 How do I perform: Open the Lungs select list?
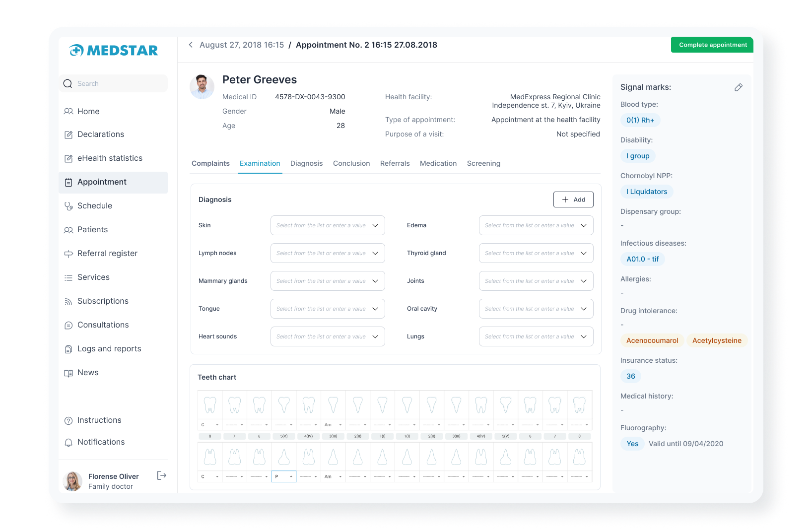pyautogui.click(x=536, y=336)
